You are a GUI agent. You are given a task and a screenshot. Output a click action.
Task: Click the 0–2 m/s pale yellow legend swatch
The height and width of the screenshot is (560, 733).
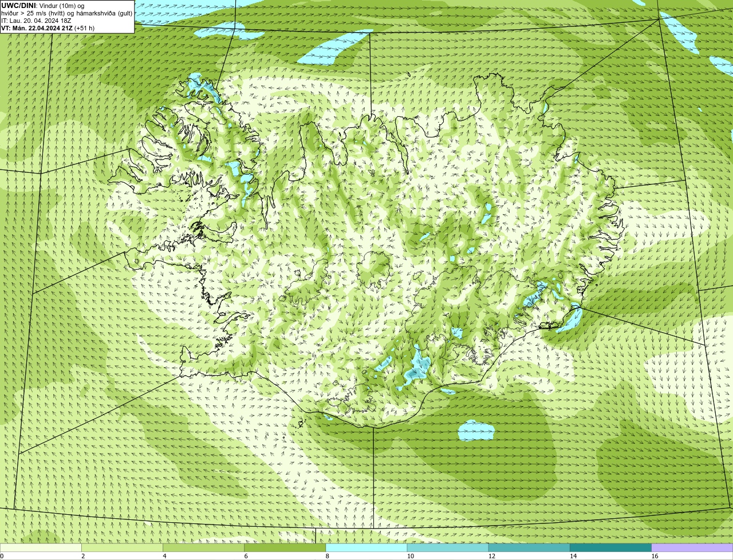(41, 547)
